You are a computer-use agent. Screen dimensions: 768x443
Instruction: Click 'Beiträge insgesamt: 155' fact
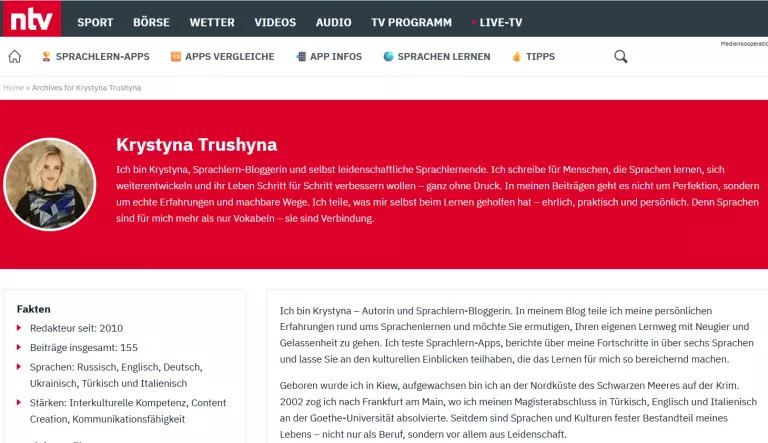(x=84, y=347)
